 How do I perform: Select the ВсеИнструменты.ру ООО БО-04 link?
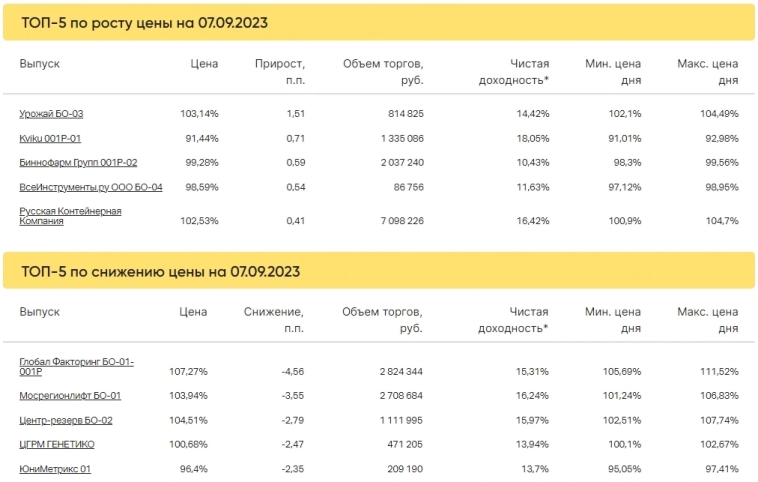pos(91,187)
